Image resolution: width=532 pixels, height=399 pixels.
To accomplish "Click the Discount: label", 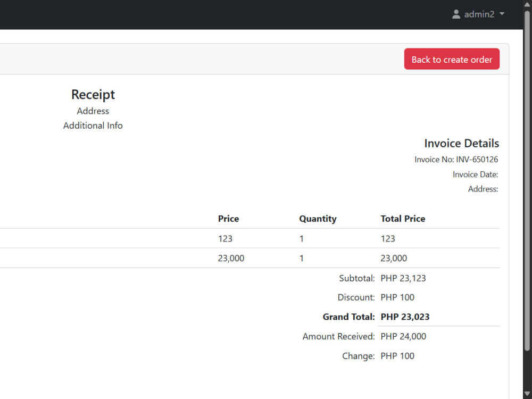I will 356,297.
